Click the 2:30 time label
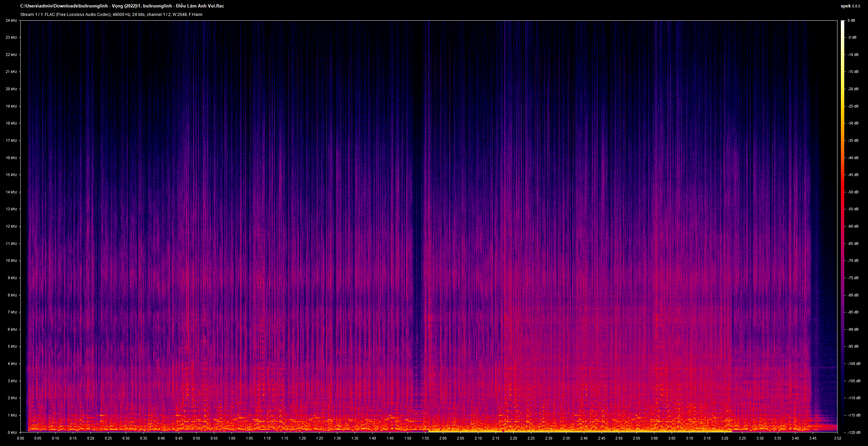 pyautogui.click(x=548, y=438)
